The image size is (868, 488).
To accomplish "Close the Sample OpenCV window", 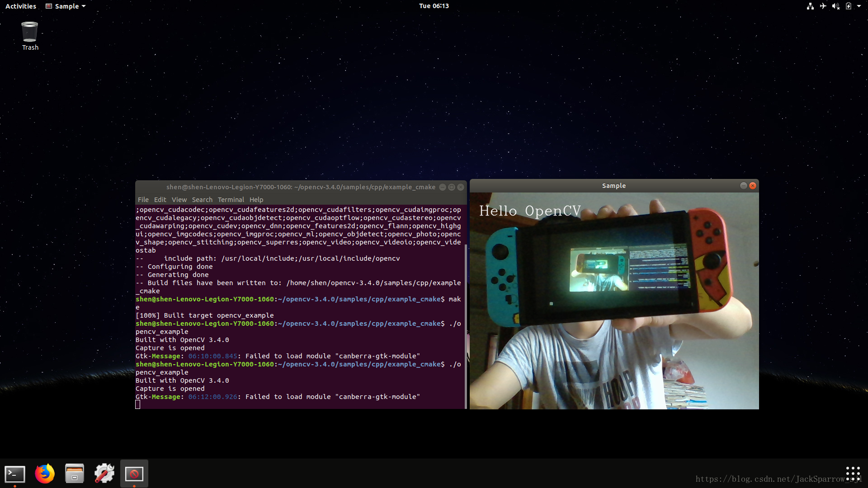I will (x=753, y=186).
